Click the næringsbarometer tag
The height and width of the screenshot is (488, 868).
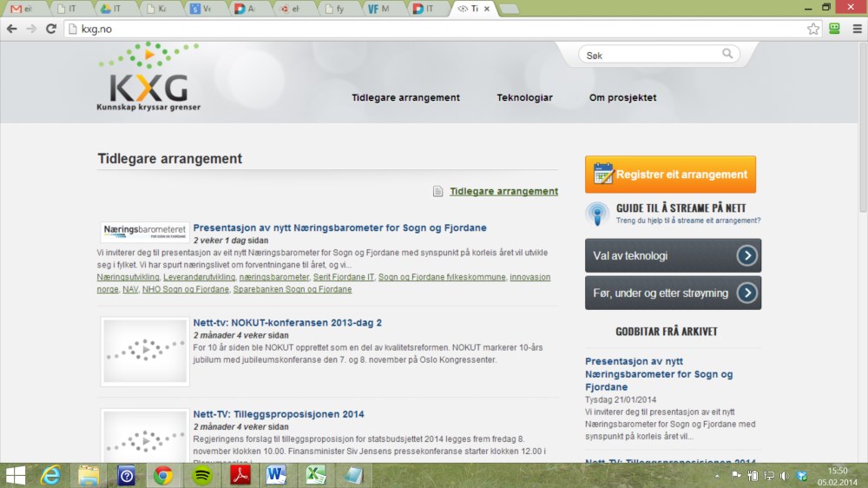point(273,277)
